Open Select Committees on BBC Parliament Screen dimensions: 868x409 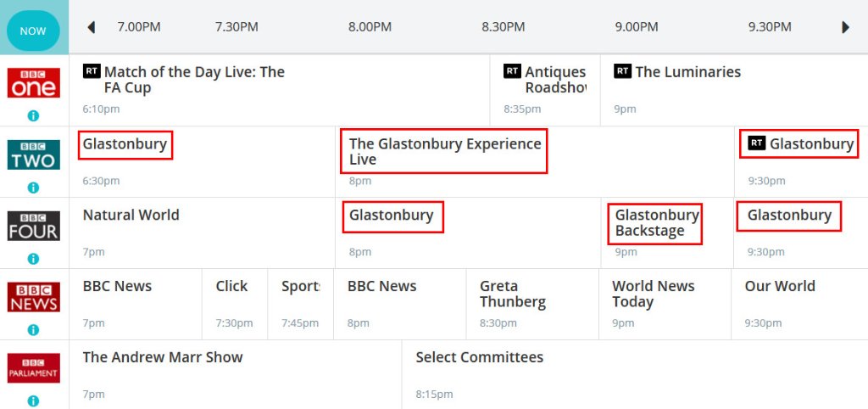pyautogui.click(x=479, y=357)
